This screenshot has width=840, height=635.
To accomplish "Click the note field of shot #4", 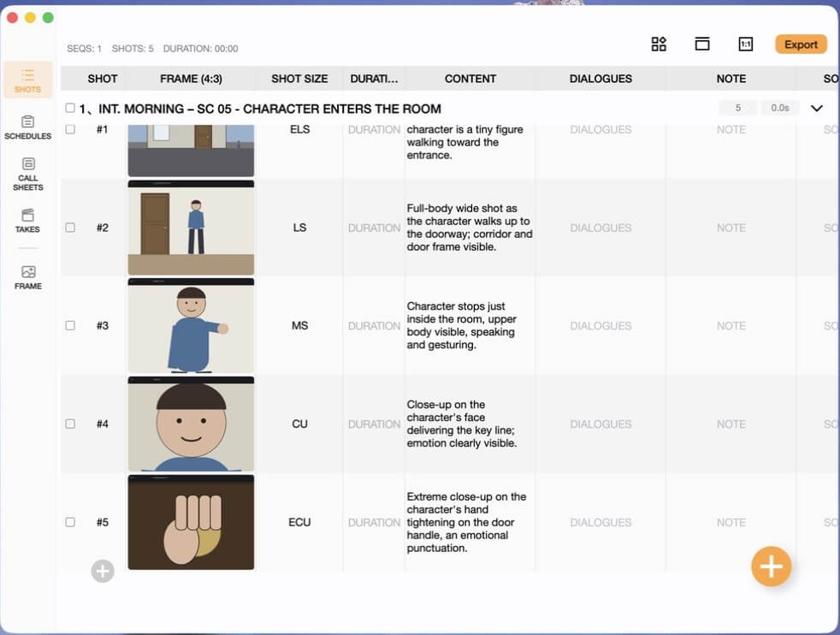I will point(731,424).
